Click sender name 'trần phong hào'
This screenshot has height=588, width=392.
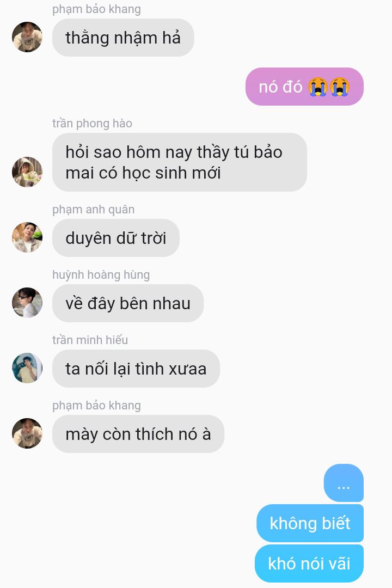92,124
